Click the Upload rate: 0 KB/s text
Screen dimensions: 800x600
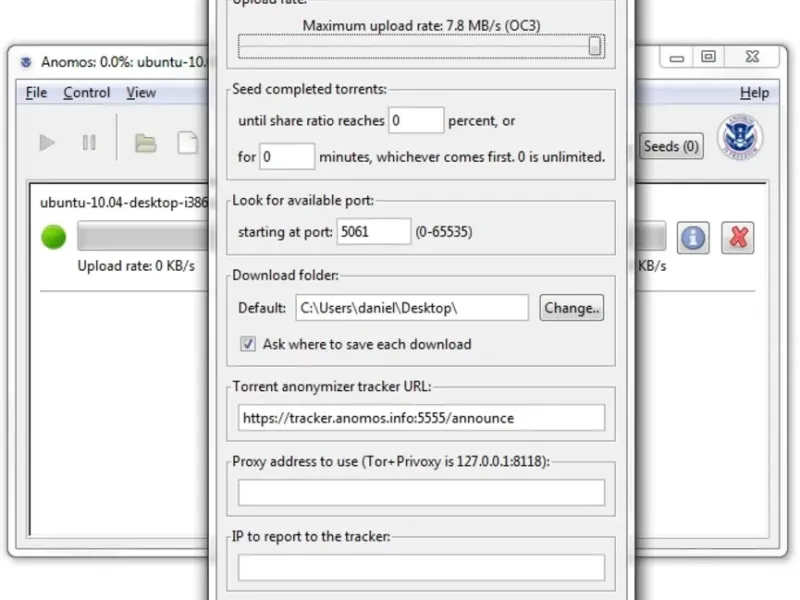pos(136,266)
